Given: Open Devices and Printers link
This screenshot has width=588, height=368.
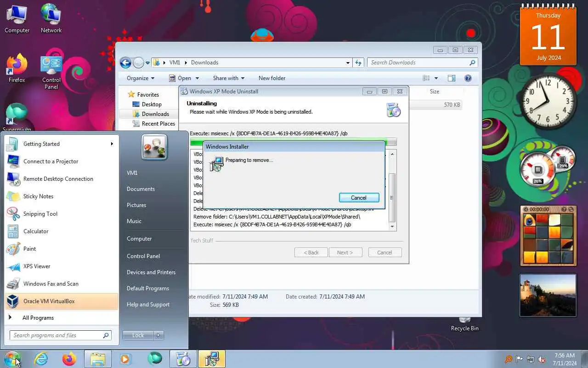Looking at the screenshot, I should pos(151,272).
